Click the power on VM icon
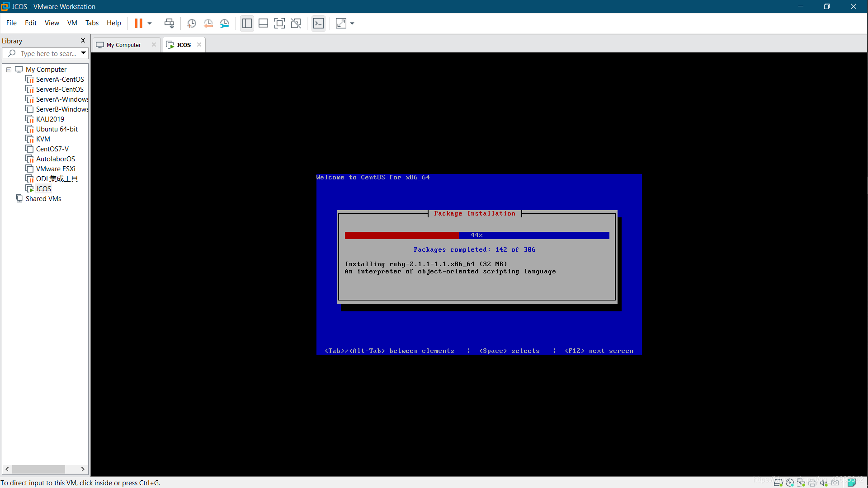Screen dimensions: 868x488 pos(138,23)
